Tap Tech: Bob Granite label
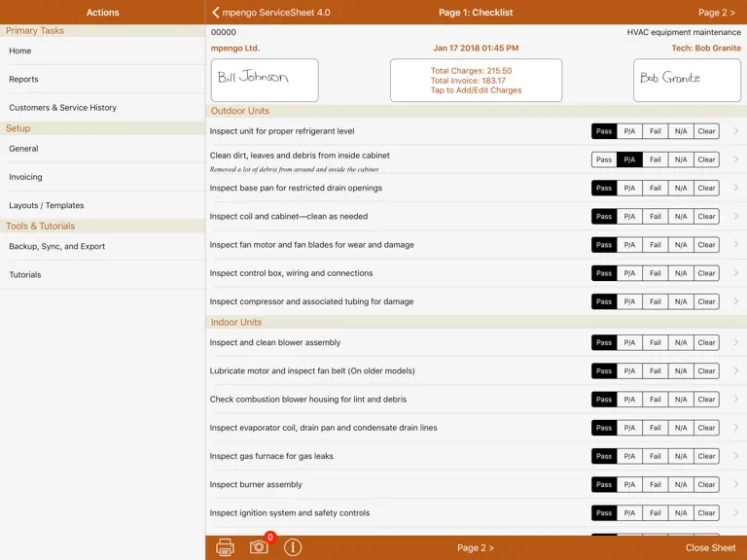This screenshot has height=560, width=747. [706, 48]
